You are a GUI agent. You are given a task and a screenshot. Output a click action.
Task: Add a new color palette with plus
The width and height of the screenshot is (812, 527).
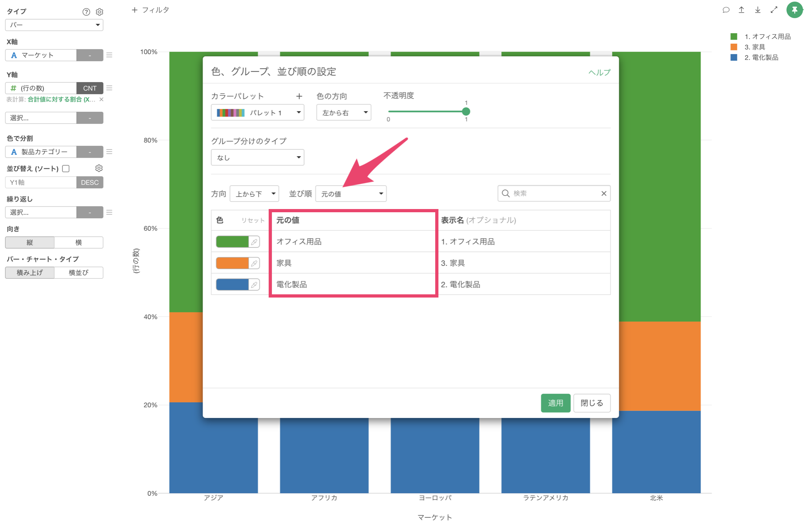pyautogui.click(x=299, y=96)
